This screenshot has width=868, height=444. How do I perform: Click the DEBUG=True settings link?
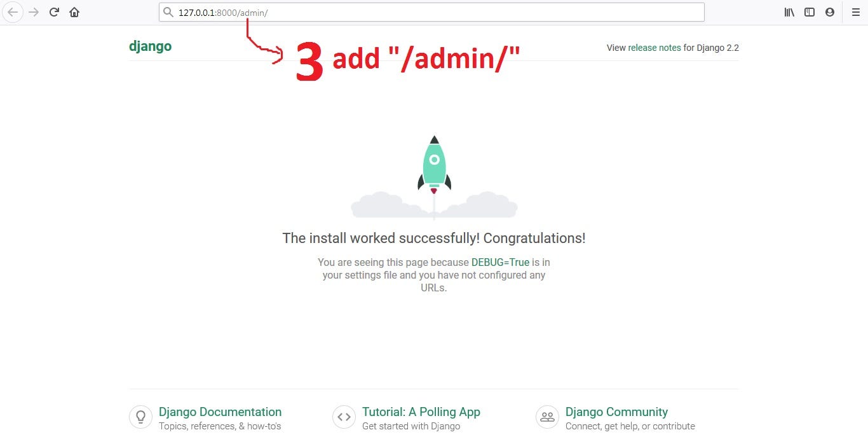tap(500, 262)
